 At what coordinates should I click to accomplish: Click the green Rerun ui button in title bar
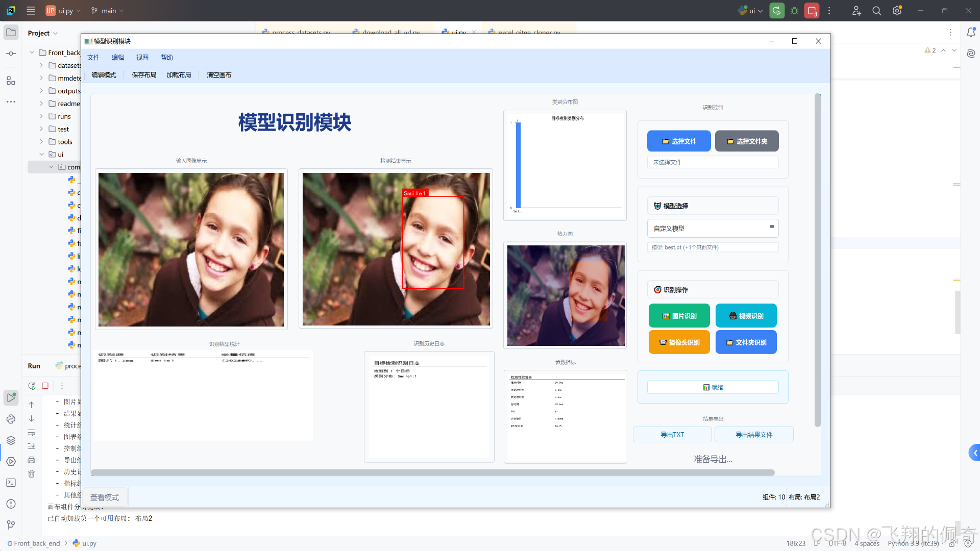pos(777,10)
